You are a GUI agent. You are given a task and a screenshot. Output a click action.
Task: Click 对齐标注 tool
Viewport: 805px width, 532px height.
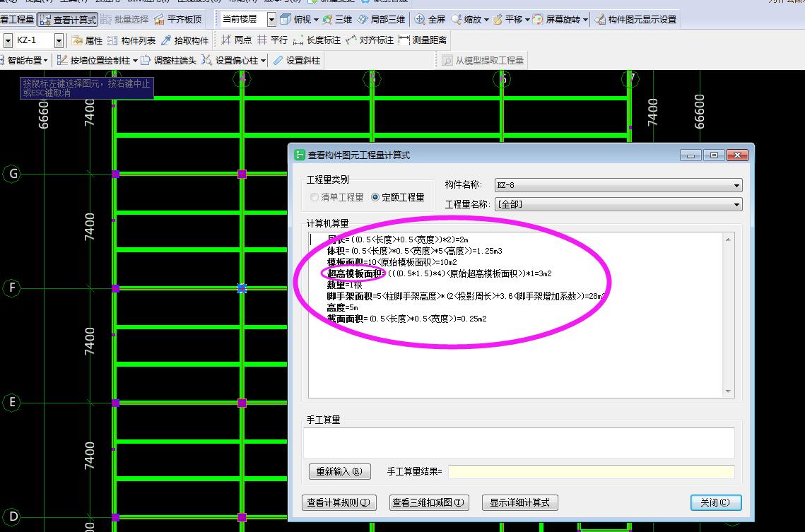point(370,40)
